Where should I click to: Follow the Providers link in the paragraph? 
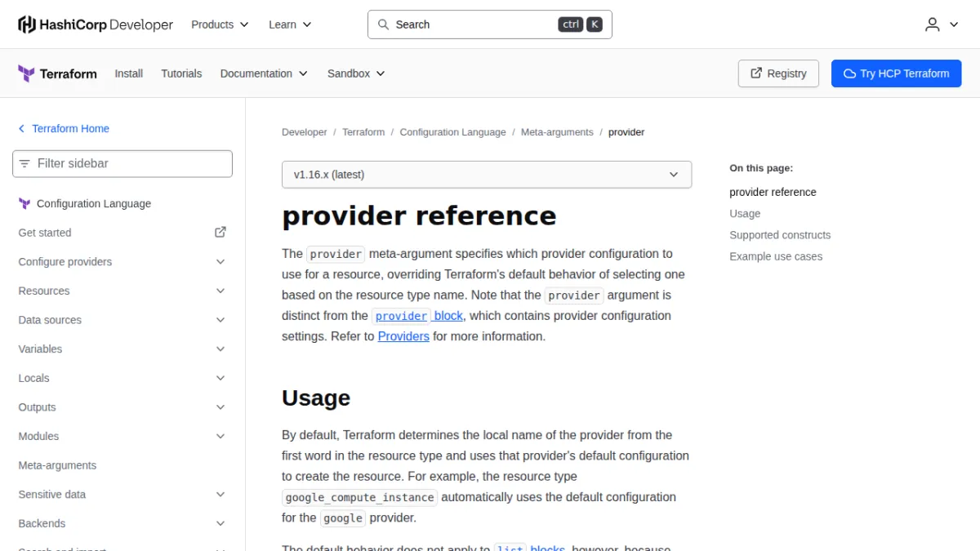pyautogui.click(x=403, y=336)
